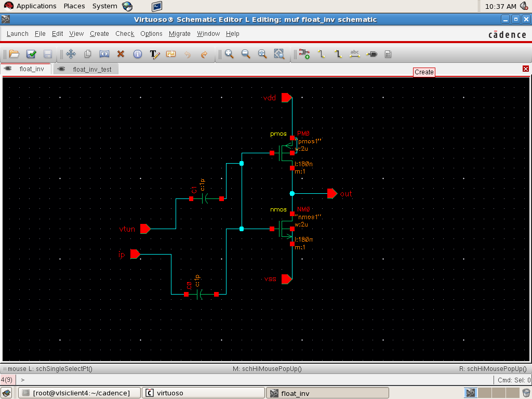Viewport: 532px width, 399px height.
Task: Click the Create Instance icon
Action: [304, 54]
